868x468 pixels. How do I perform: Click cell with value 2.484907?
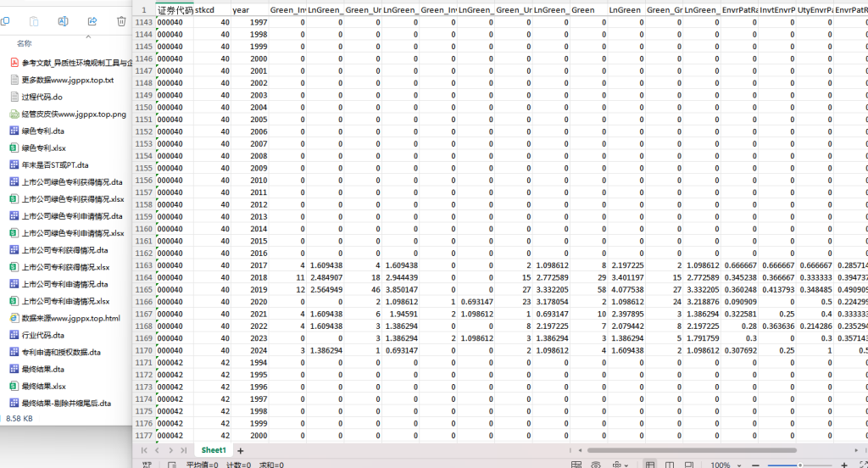(325, 277)
